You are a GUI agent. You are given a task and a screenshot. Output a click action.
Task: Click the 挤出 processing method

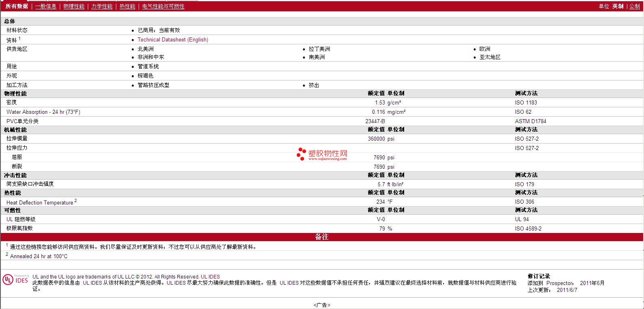(314, 85)
